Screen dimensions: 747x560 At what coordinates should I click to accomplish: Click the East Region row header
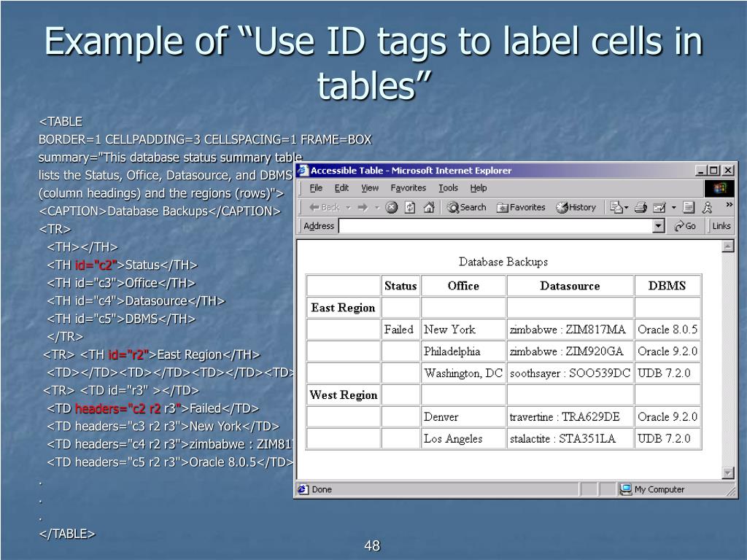pyautogui.click(x=343, y=308)
